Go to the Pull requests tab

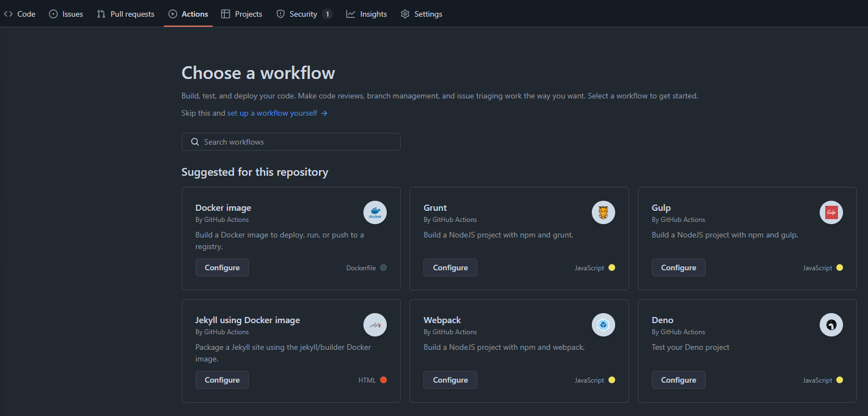[126, 14]
